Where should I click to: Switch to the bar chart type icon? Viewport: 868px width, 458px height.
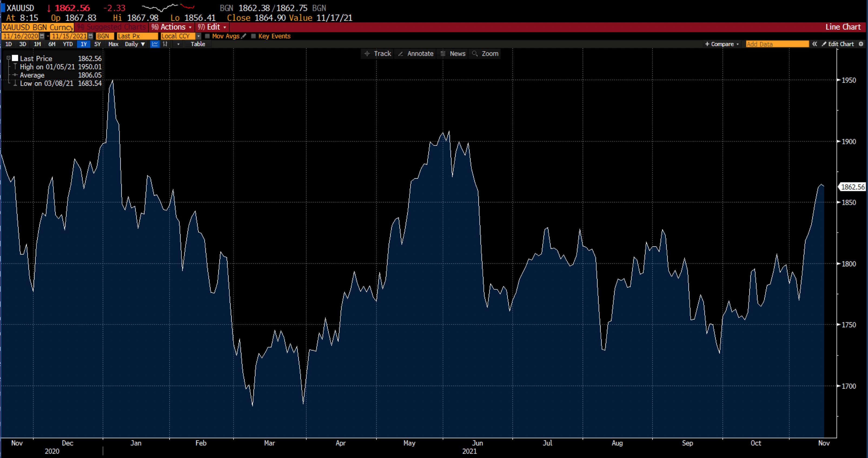click(x=165, y=44)
